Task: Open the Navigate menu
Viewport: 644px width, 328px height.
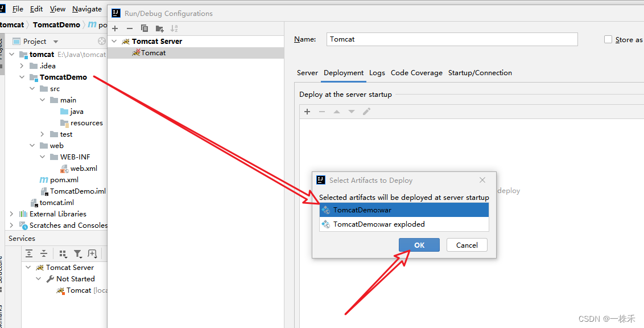Action: [87, 9]
